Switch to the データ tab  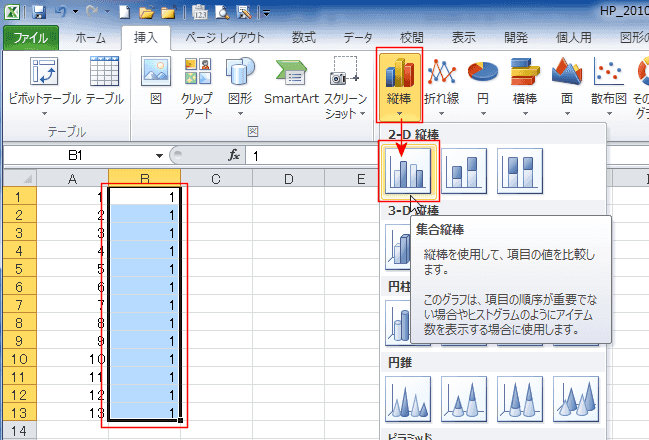[358, 38]
